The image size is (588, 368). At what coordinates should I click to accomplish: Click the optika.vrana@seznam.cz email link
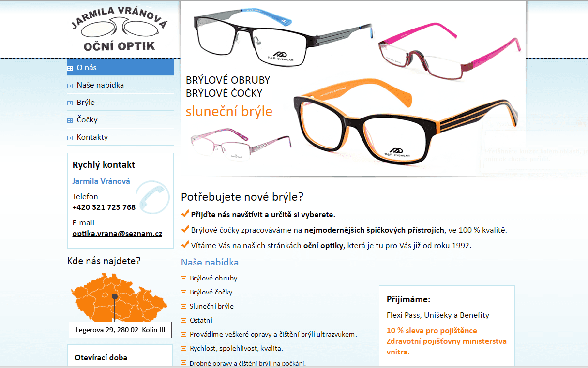[117, 234]
